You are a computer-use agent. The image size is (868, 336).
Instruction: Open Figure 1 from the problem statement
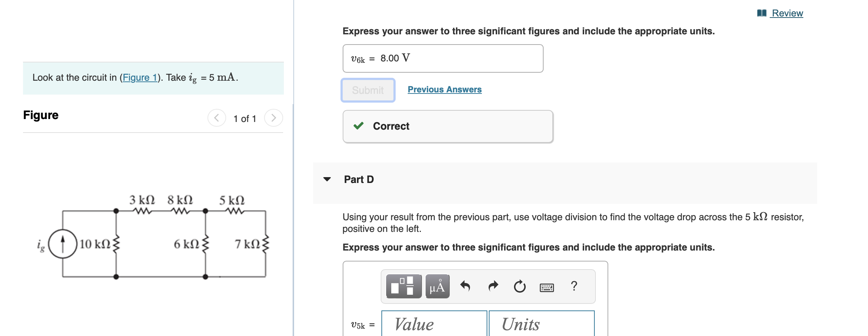click(140, 77)
